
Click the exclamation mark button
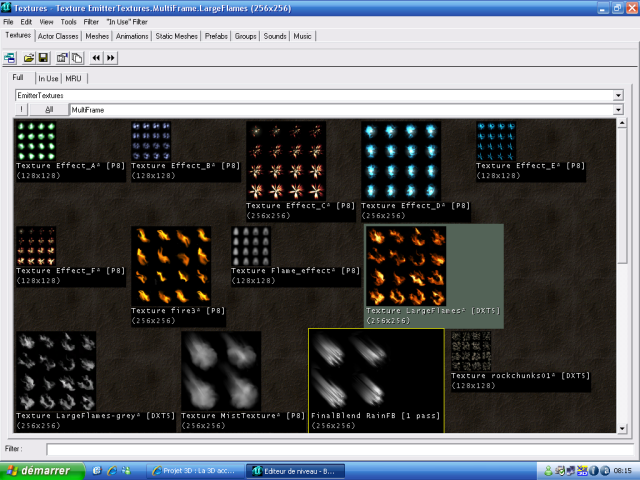pos(21,110)
